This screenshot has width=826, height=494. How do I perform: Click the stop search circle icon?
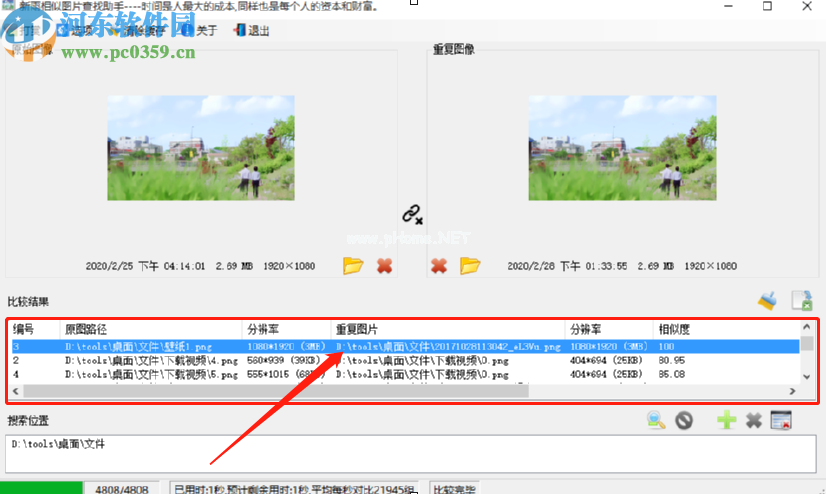coord(684,420)
